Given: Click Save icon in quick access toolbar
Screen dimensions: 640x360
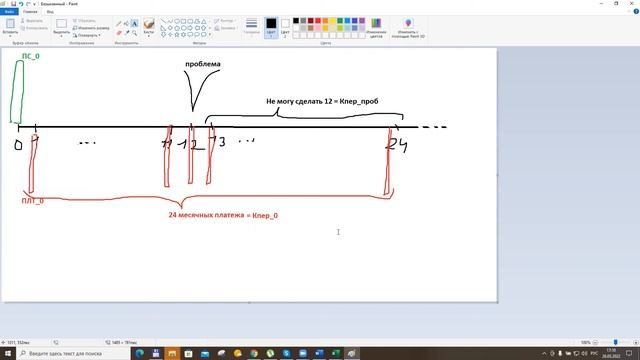Looking at the screenshot, I should [x=13, y=4].
